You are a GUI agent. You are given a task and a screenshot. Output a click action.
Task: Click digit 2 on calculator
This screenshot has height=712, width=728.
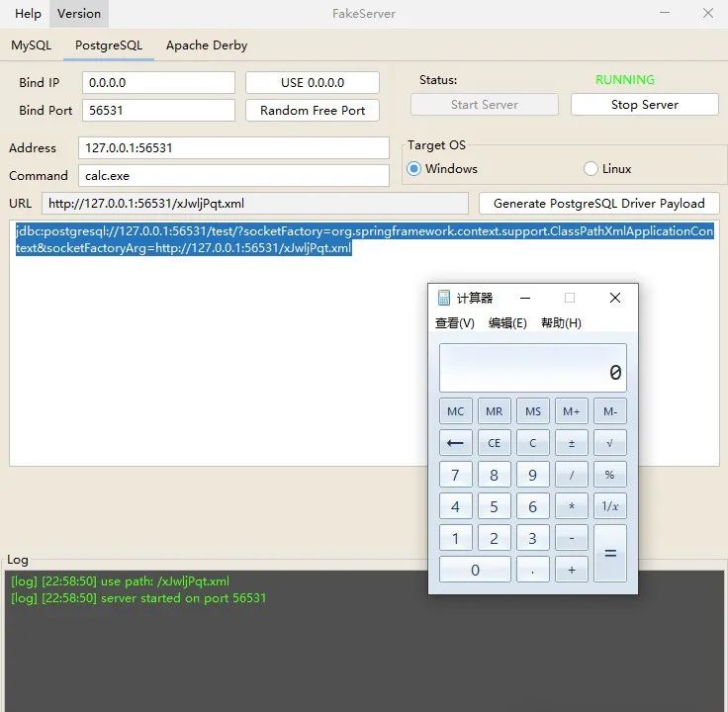click(494, 538)
